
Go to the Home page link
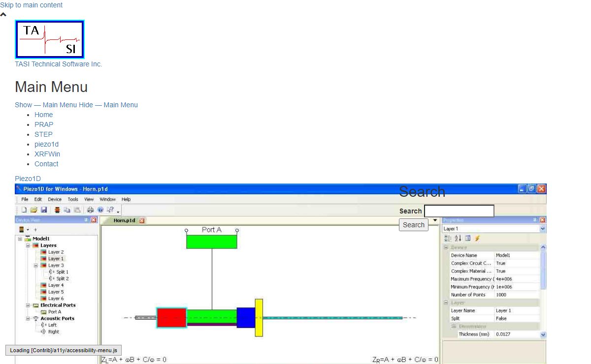(43, 115)
